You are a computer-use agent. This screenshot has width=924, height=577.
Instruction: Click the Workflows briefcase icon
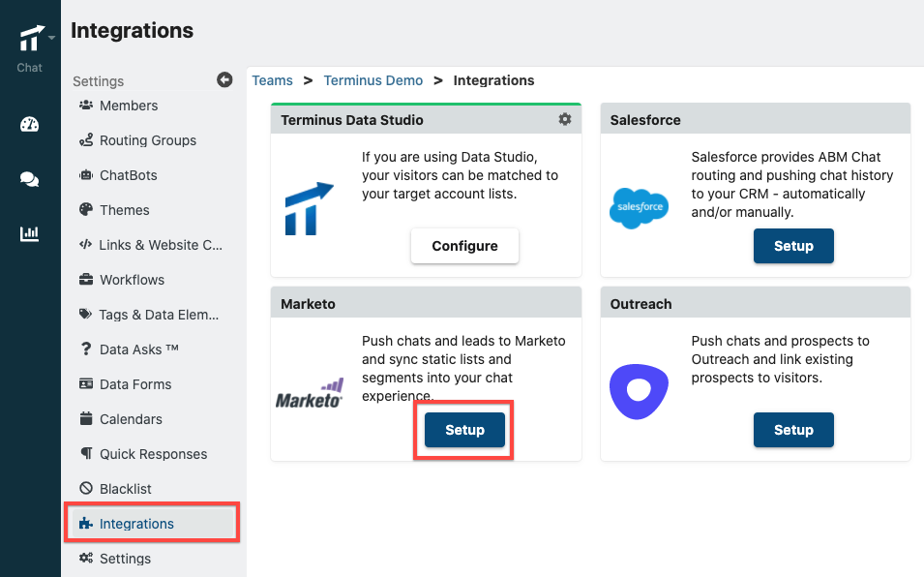click(x=86, y=279)
